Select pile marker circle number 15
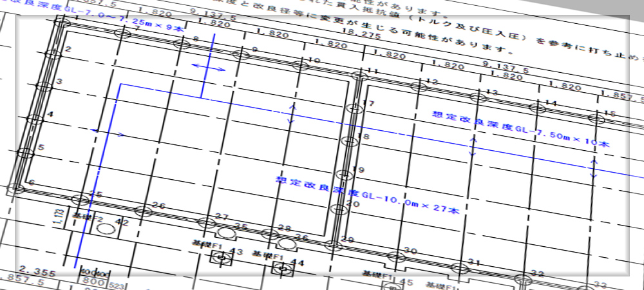 [x=597, y=119]
